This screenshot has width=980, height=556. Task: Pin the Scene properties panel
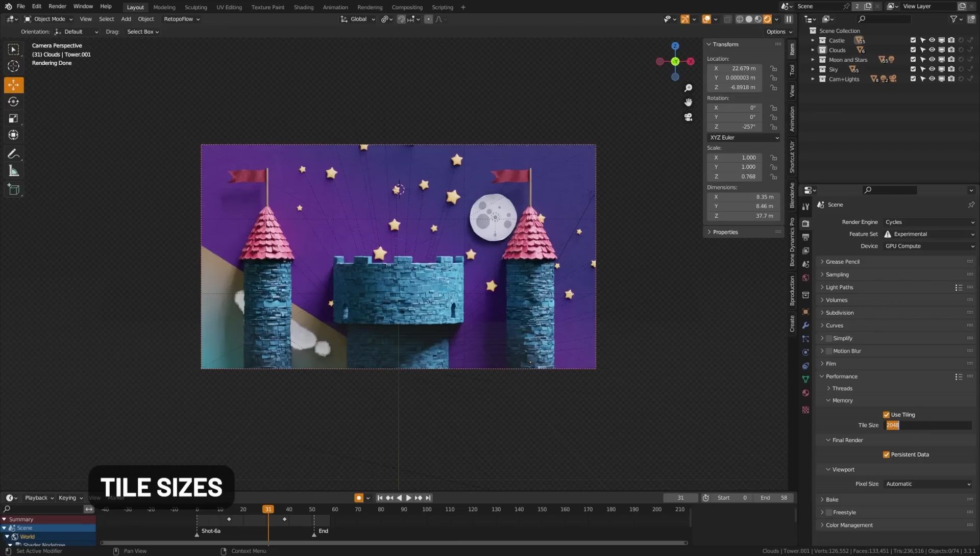971,205
